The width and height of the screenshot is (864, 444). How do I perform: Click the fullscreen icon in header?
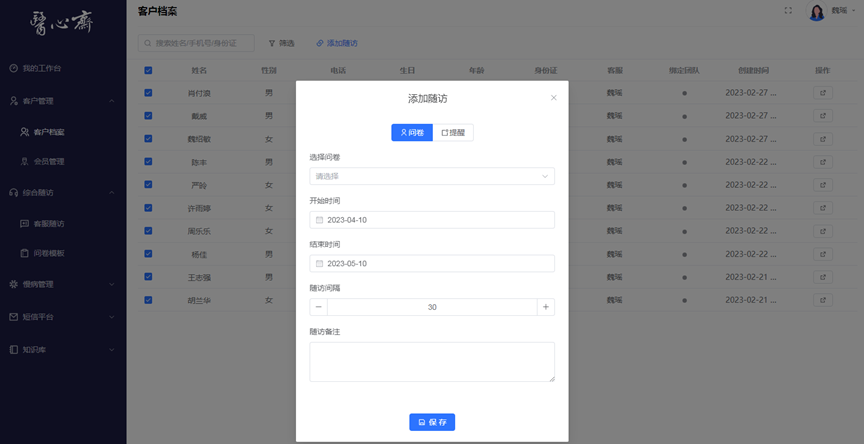(x=788, y=10)
